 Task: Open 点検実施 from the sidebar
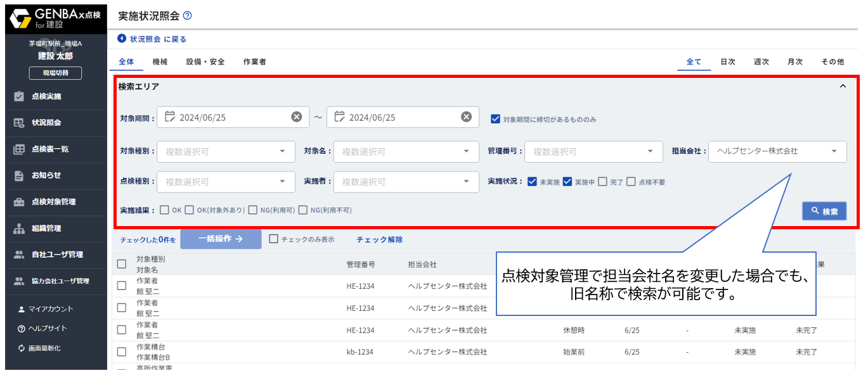point(46,96)
